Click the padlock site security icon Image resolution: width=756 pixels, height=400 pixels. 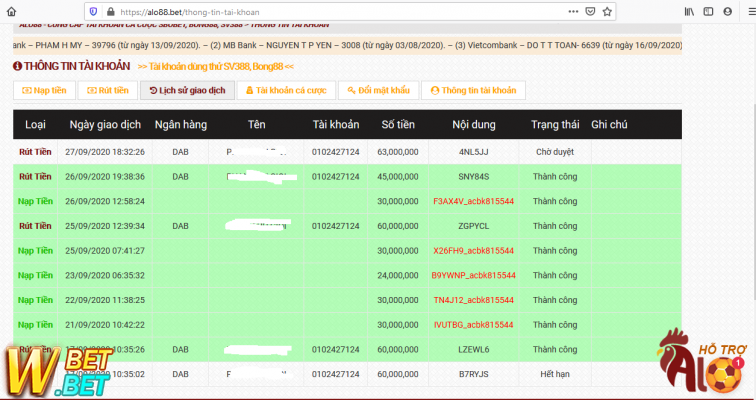(x=110, y=12)
